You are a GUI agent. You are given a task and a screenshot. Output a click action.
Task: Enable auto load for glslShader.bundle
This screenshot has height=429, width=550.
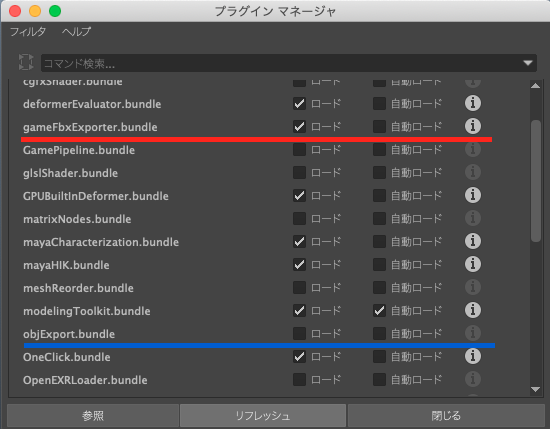pos(379,173)
